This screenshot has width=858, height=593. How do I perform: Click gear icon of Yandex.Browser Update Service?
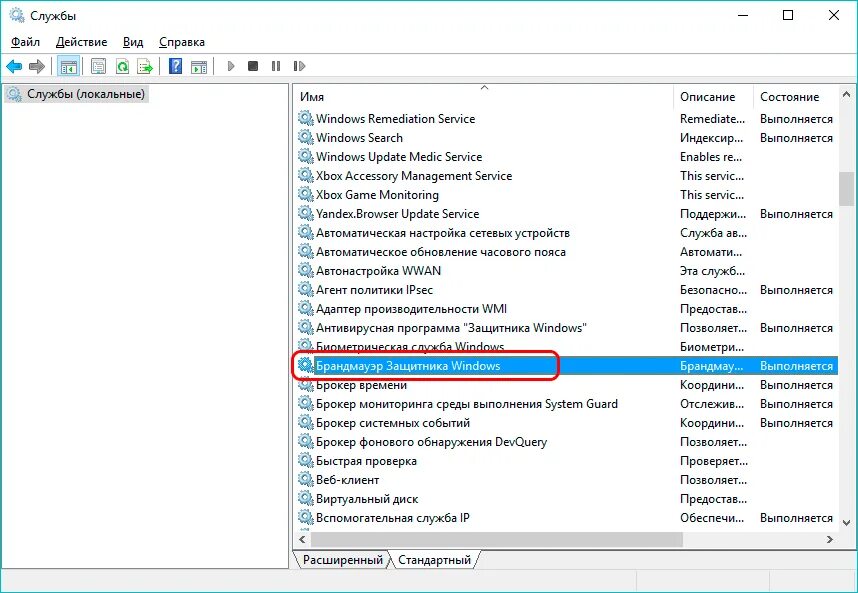tap(305, 213)
